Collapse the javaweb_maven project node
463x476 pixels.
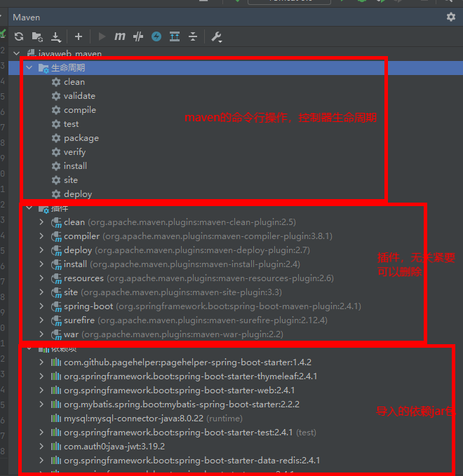pyautogui.click(x=17, y=54)
